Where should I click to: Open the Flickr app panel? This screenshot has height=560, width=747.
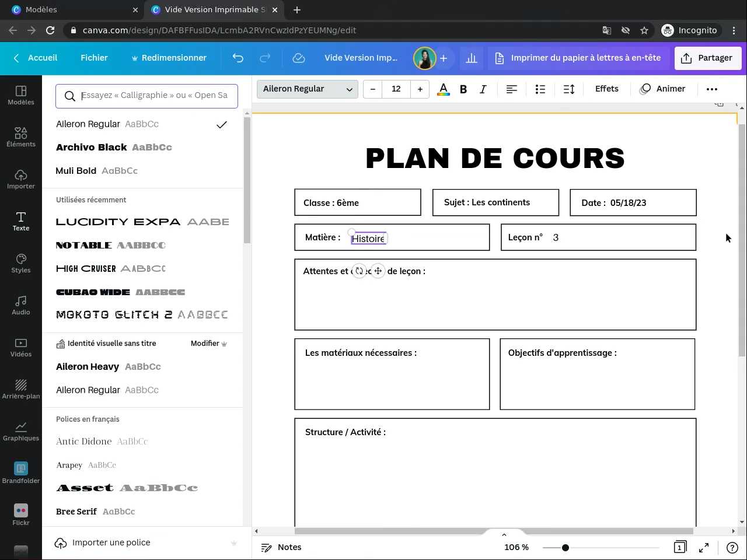(x=21, y=516)
